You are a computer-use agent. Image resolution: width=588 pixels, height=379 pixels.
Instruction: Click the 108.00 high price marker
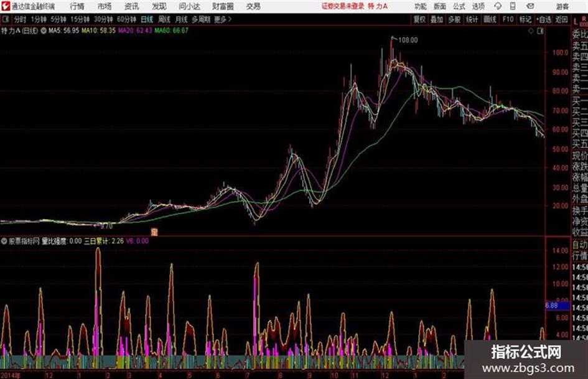click(x=408, y=40)
